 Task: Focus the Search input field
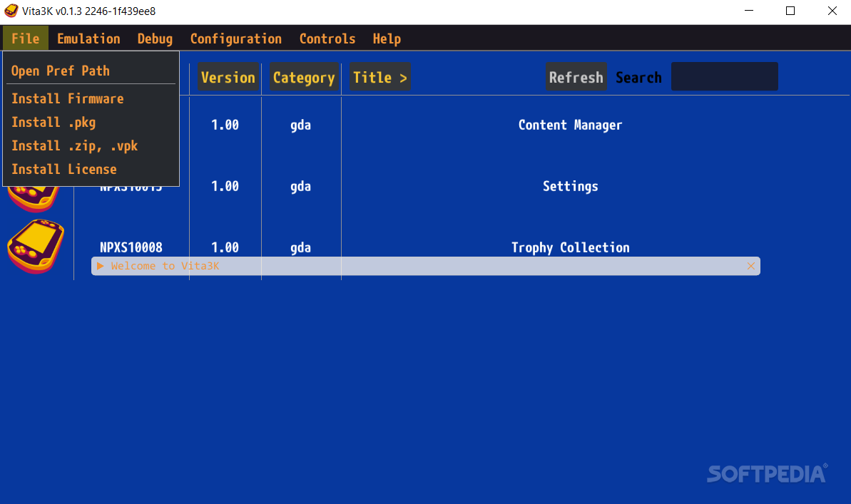pos(725,76)
